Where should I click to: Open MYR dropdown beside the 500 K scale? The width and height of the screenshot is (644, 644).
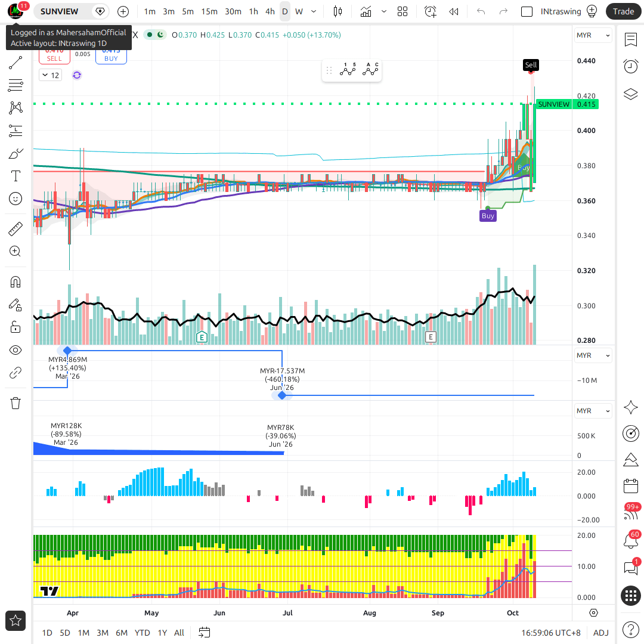pyautogui.click(x=593, y=411)
